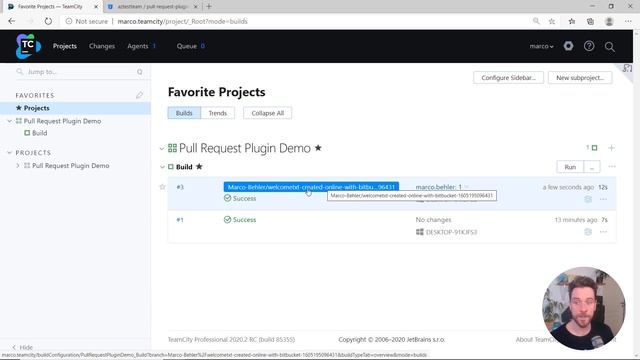Screen dimensions: 640x360
Task: Select Build item in sidebar
Action: coord(40,133)
